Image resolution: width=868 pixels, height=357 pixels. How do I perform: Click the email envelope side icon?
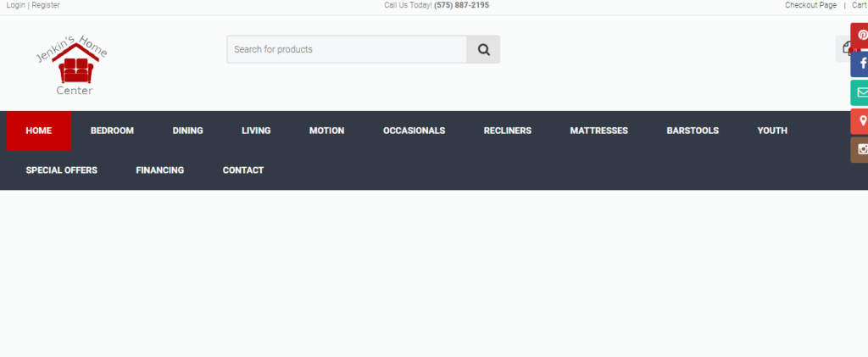pyautogui.click(x=861, y=92)
